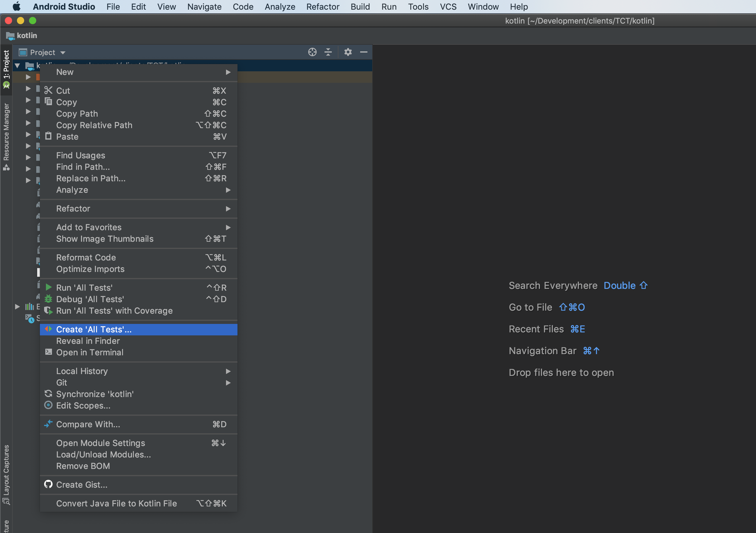Choose Optimize Imports entry

click(x=139, y=269)
